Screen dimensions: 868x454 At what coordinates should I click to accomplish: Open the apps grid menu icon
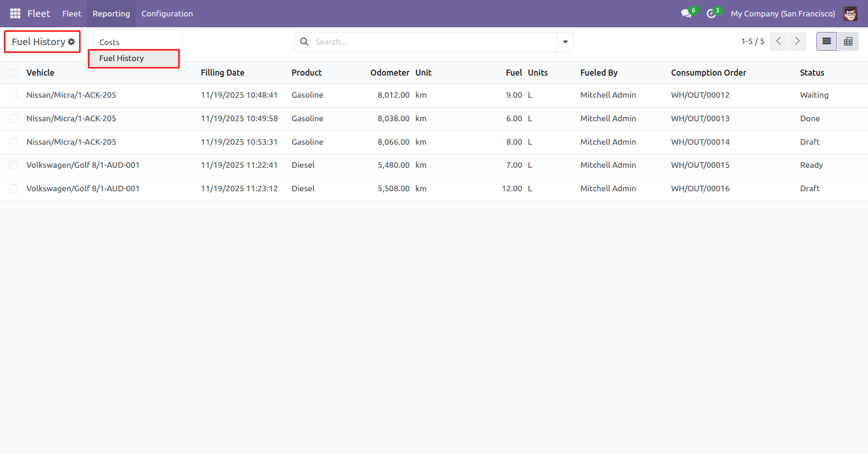tap(15, 14)
